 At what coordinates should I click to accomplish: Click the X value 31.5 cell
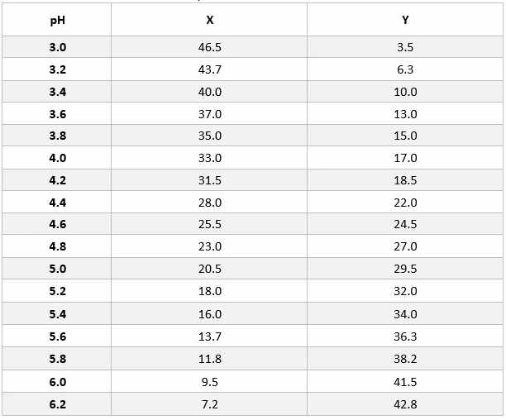click(209, 180)
